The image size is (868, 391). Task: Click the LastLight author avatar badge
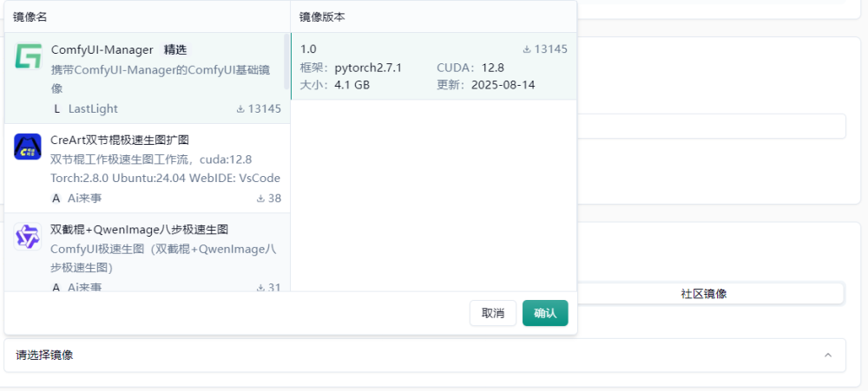click(56, 109)
